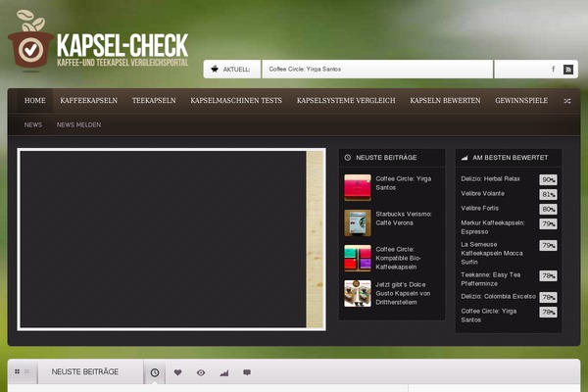Open the Gewinnspiele menu
Screen dimensions: 588x392
pyautogui.click(x=521, y=101)
